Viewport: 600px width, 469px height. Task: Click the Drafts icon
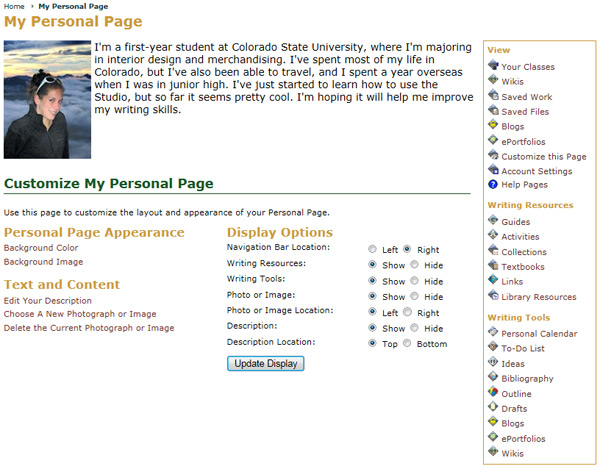tap(493, 407)
